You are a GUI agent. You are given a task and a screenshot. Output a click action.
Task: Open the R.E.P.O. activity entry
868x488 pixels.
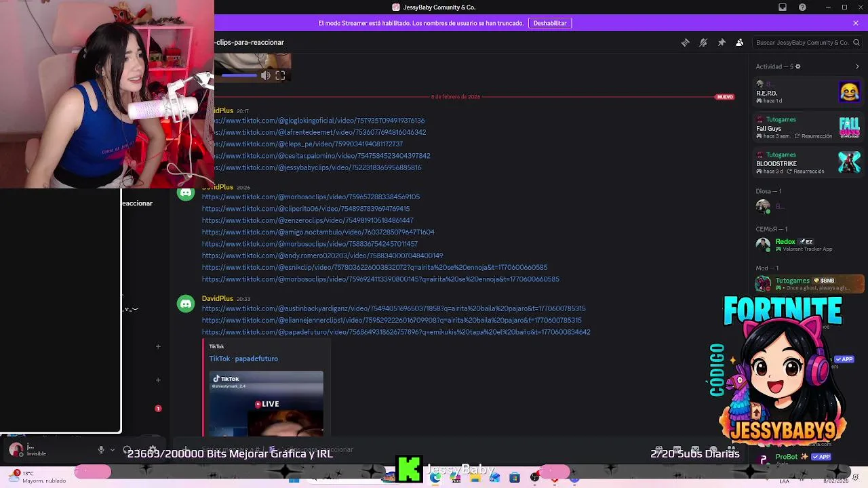pos(808,92)
